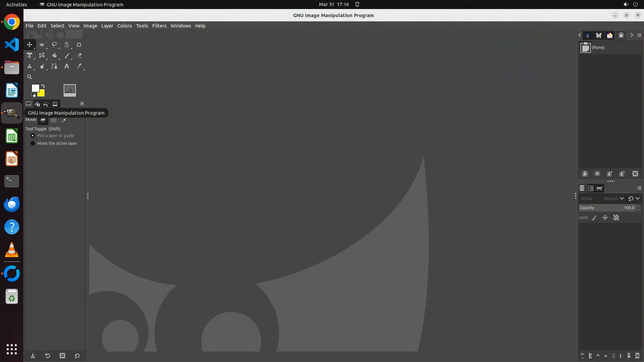Click the active image thumbnail in toolbox
This screenshot has height=362, width=644.
click(x=70, y=90)
